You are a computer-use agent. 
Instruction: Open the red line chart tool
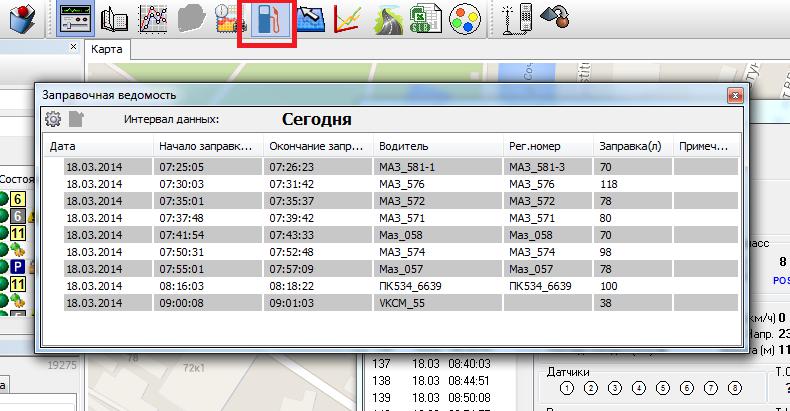click(348, 19)
